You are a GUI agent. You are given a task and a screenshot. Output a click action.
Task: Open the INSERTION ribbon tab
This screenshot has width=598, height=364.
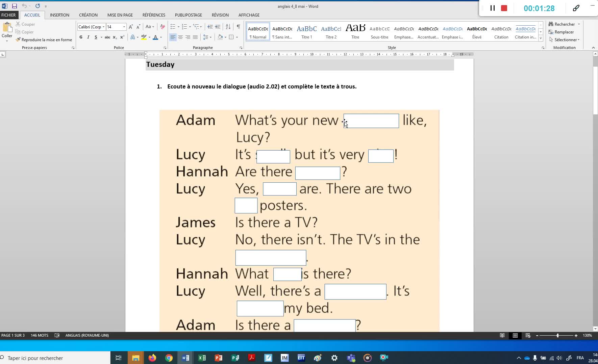pos(59,15)
